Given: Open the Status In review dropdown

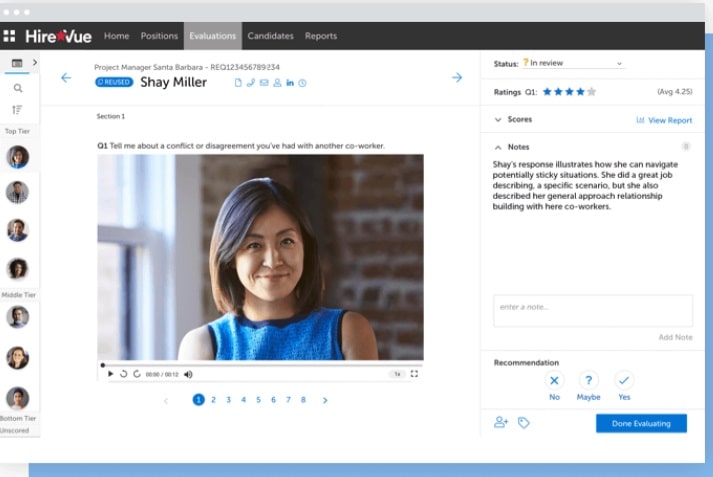Looking at the screenshot, I should click(x=572, y=63).
